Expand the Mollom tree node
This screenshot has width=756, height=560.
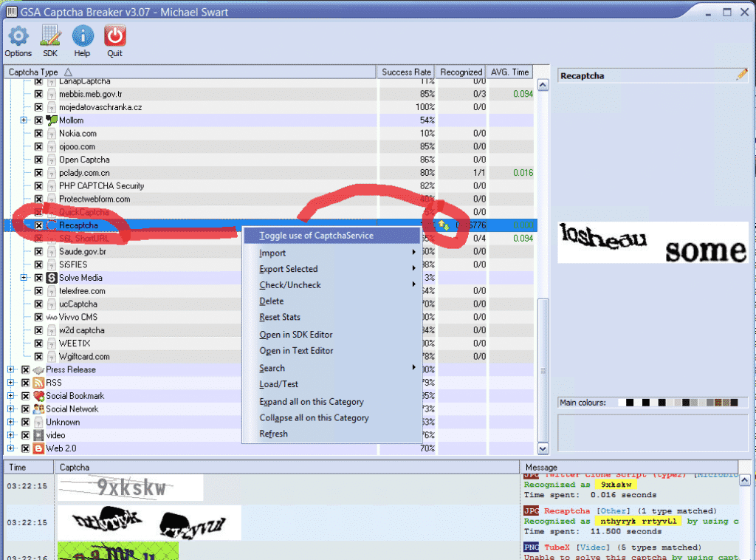tap(24, 120)
